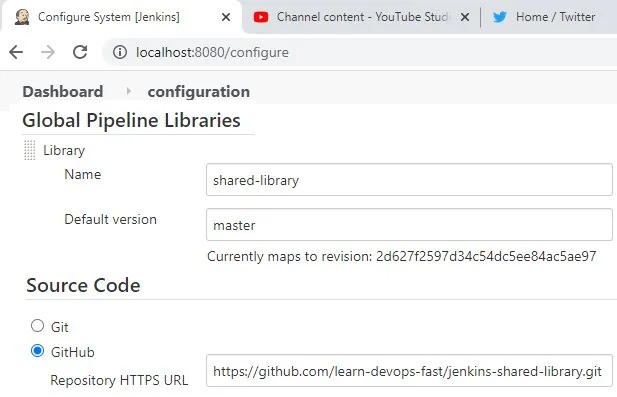Close the YouTube Studio Channel content tab

[465, 17]
